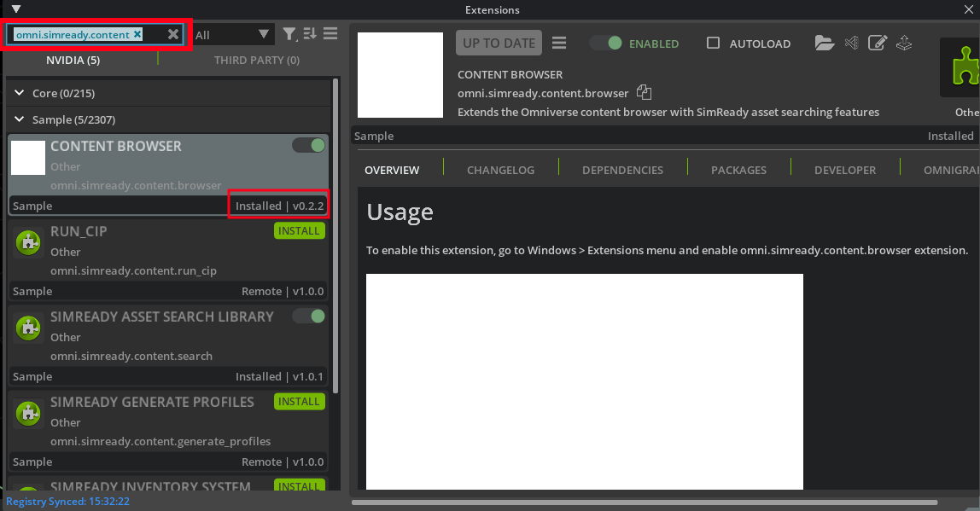Open the options menu next to UP TO DATE

point(560,42)
